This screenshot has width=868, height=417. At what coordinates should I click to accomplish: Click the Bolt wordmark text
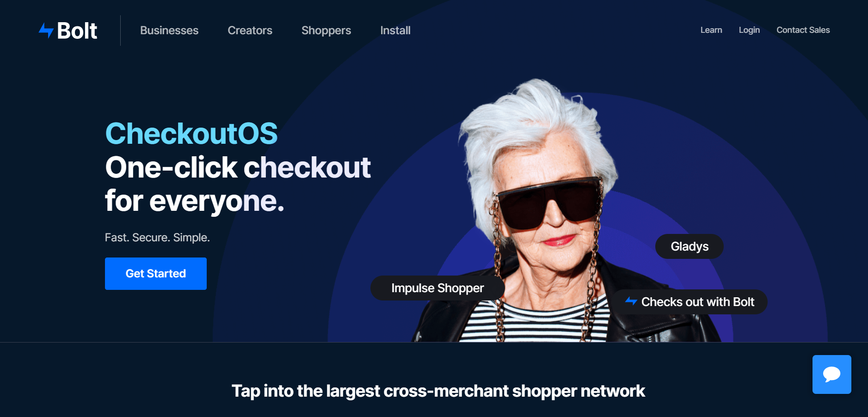pyautogui.click(x=77, y=31)
